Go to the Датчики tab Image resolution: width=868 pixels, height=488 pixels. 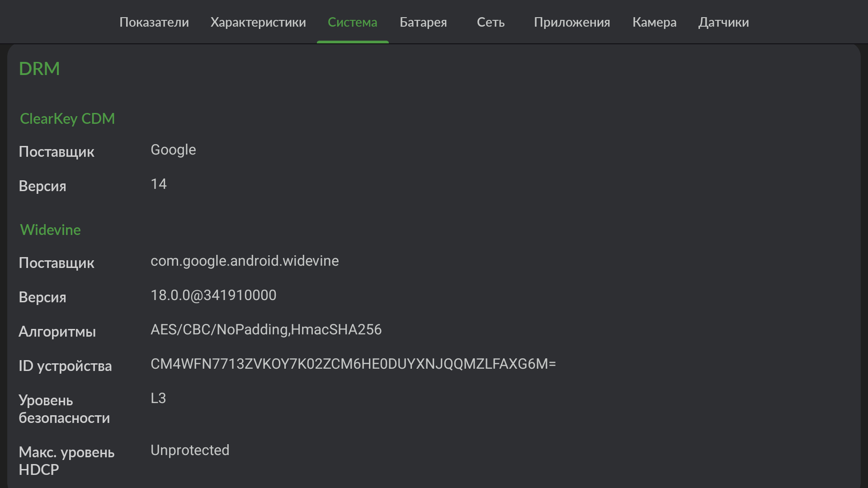pos(723,22)
